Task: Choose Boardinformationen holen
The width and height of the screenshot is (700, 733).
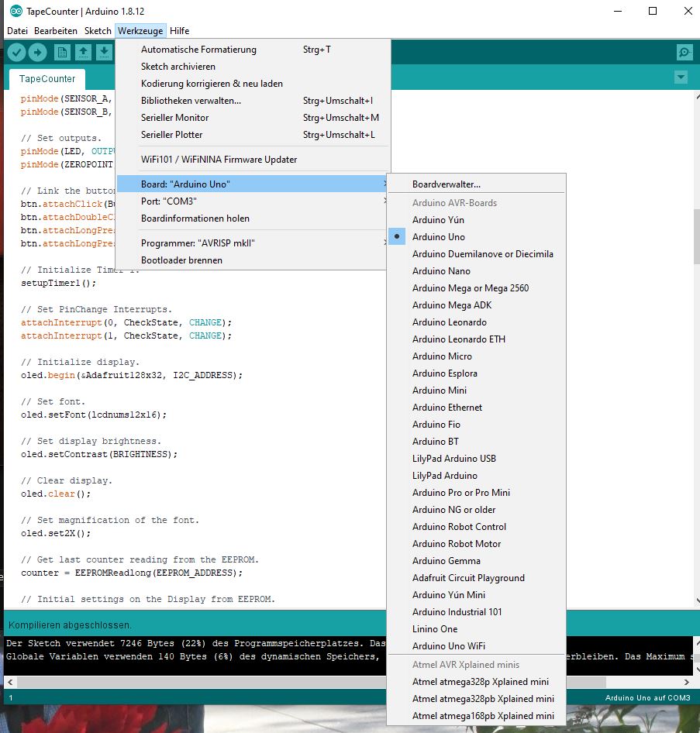Action: 252,219
